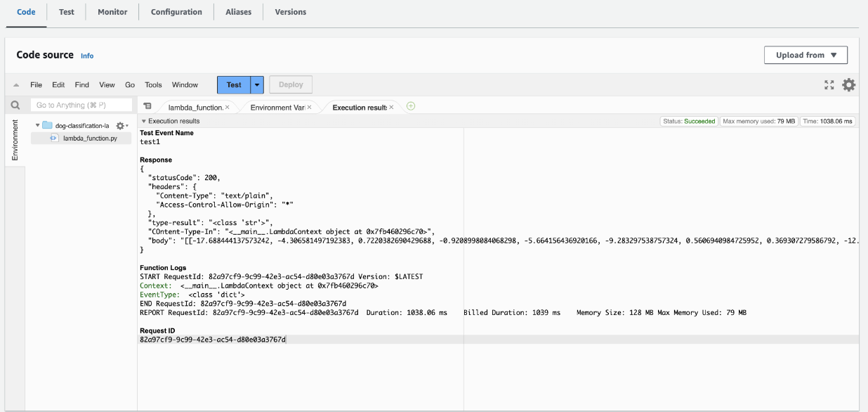Click the lambda_function.py file icon
This screenshot has height=412, width=868.
pos(54,139)
